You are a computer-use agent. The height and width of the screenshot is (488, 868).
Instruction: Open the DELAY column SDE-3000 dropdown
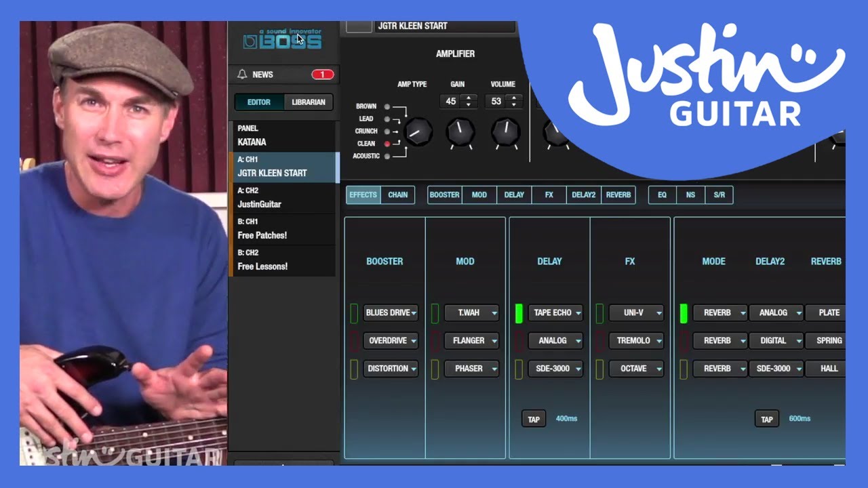[x=556, y=369]
